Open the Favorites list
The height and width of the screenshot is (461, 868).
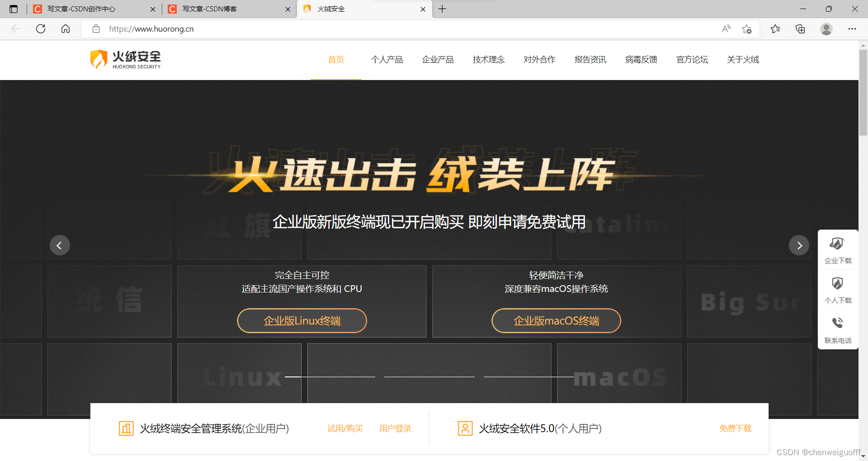[x=775, y=29]
